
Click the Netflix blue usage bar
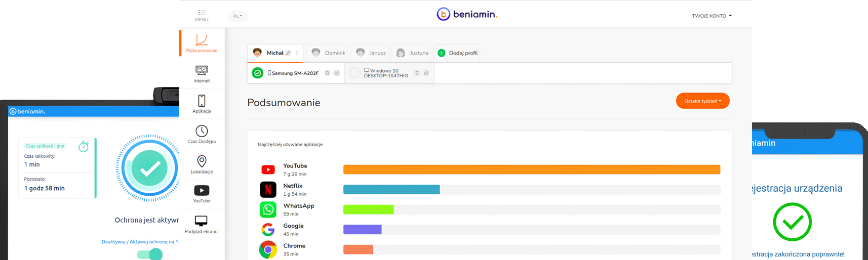pos(391,190)
